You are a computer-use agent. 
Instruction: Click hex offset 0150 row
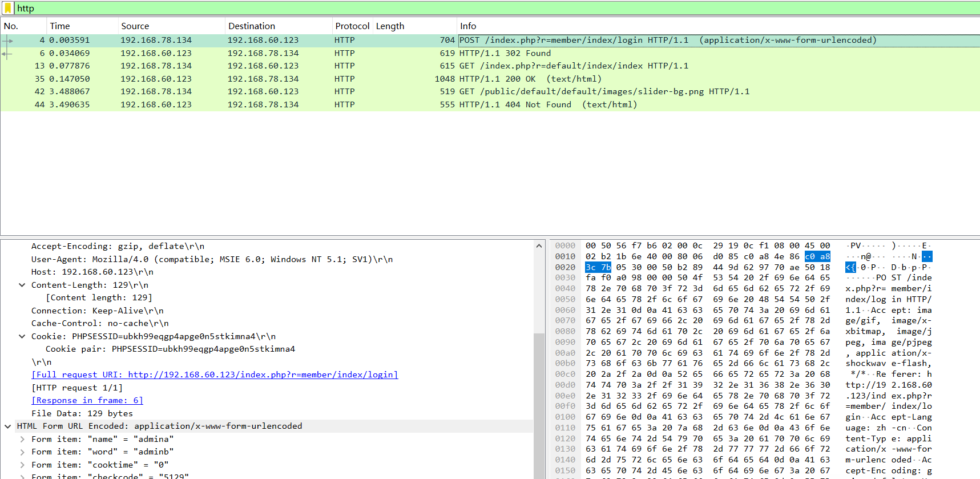(x=565, y=470)
